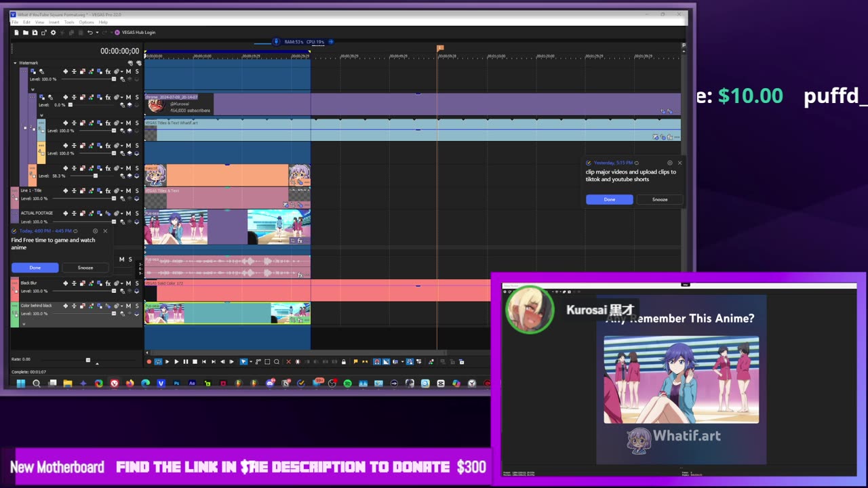
Task: Create a new project in VEGAS toolbar
Action: pos(16,32)
